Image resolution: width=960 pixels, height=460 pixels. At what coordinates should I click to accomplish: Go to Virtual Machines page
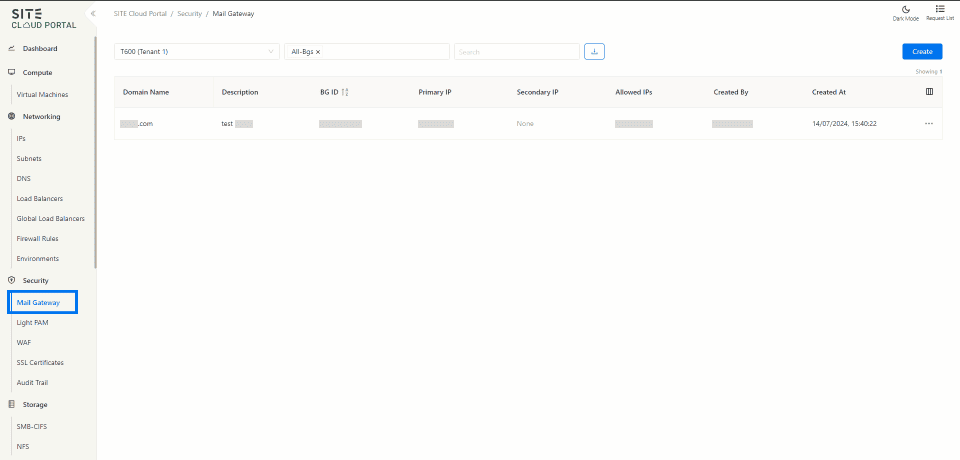point(42,94)
